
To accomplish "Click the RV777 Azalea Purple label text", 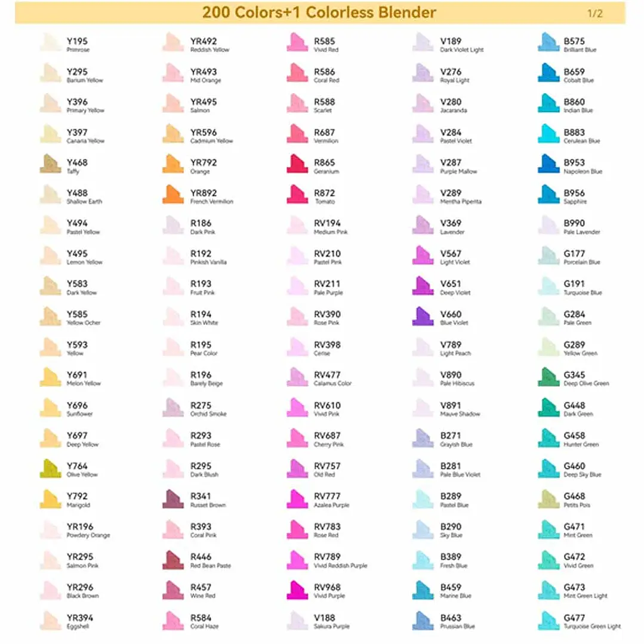I will tap(331, 500).
